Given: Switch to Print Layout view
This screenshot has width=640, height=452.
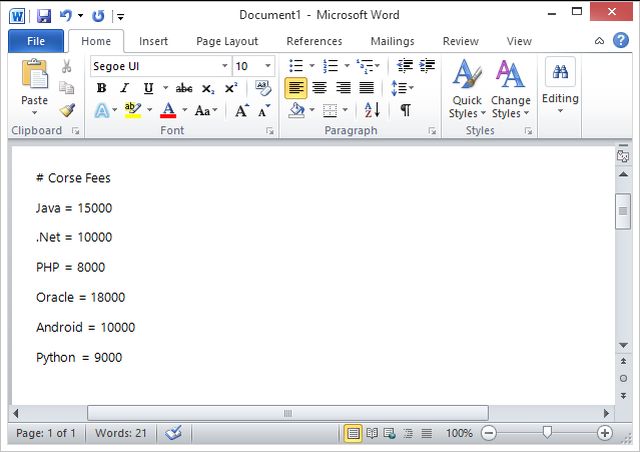Looking at the screenshot, I should 353,433.
